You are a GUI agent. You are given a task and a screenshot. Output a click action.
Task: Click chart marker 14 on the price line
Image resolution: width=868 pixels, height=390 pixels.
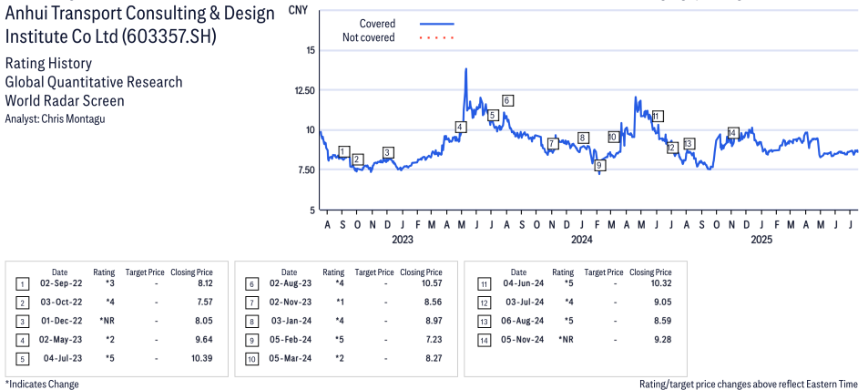click(x=732, y=133)
